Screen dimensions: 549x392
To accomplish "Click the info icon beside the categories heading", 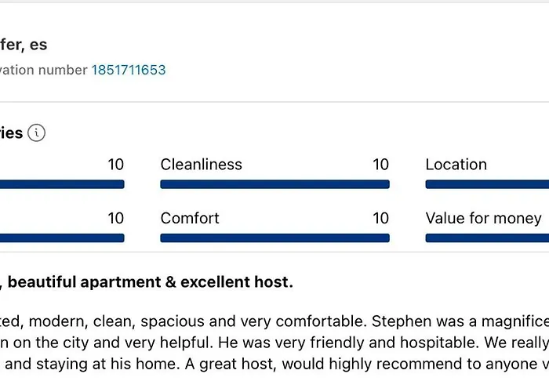I will tap(36, 133).
